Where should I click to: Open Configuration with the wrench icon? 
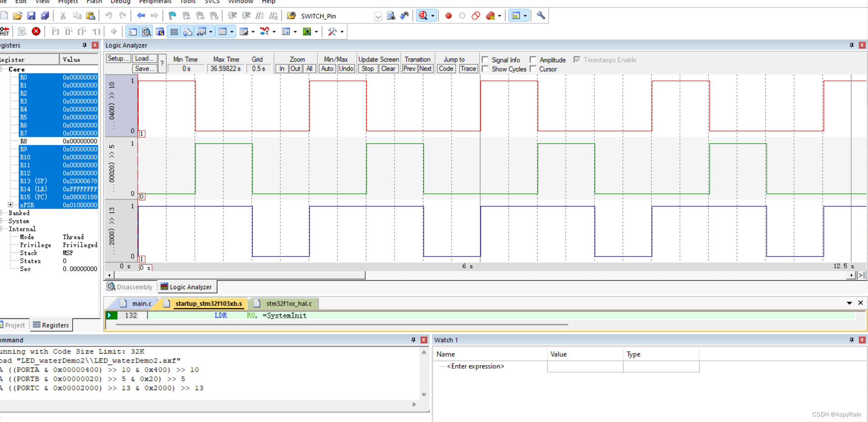pos(541,16)
